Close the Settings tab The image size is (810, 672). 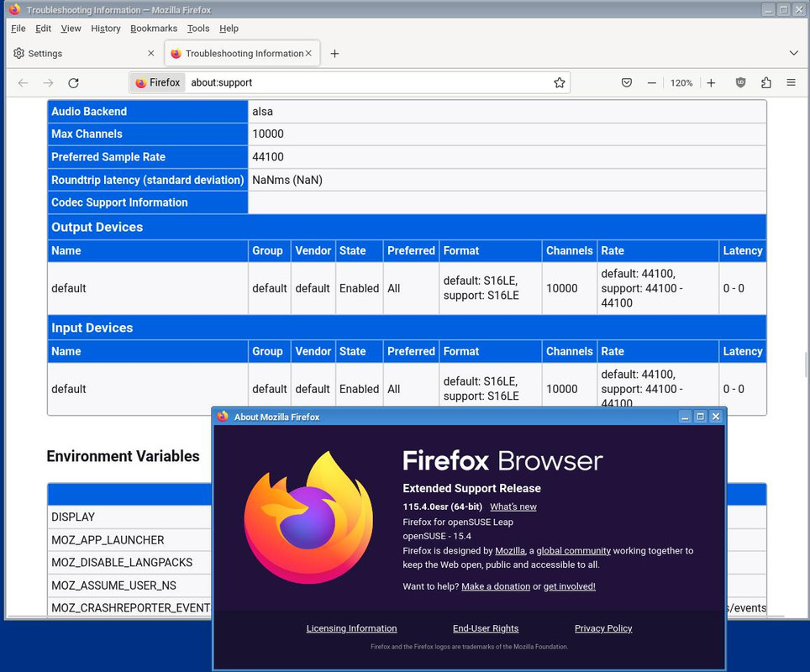coord(151,53)
